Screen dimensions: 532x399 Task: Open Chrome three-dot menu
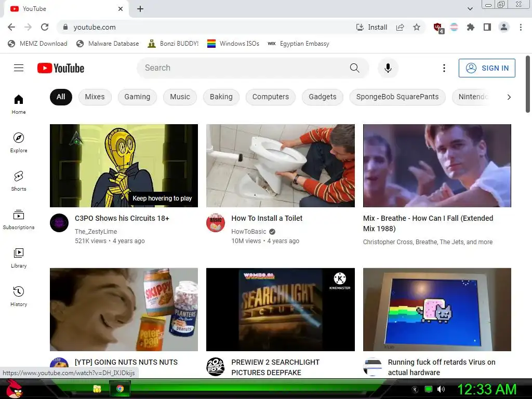point(521,27)
